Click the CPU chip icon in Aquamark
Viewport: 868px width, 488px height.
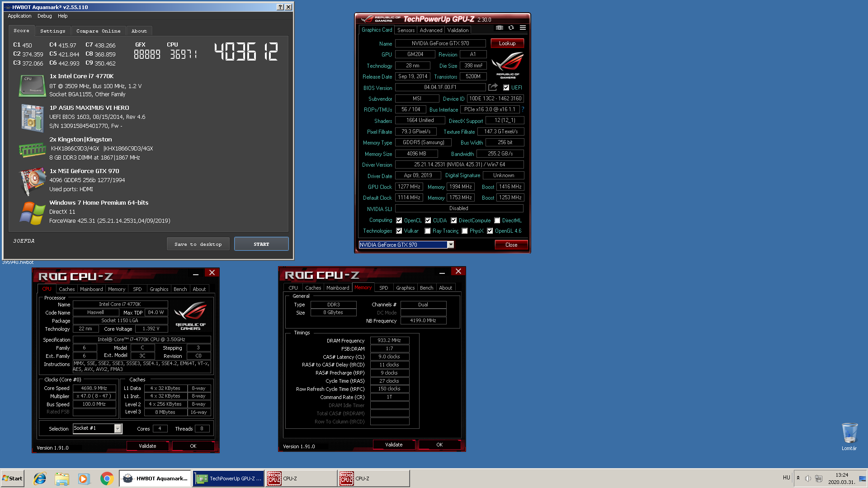coord(32,85)
